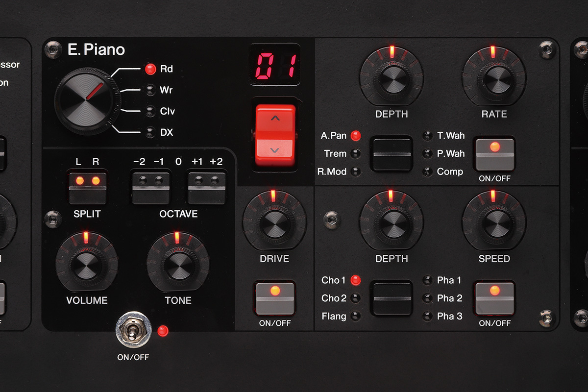Select the Rd piano type LED
Image resolution: width=588 pixels, height=392 pixels.
(x=151, y=69)
